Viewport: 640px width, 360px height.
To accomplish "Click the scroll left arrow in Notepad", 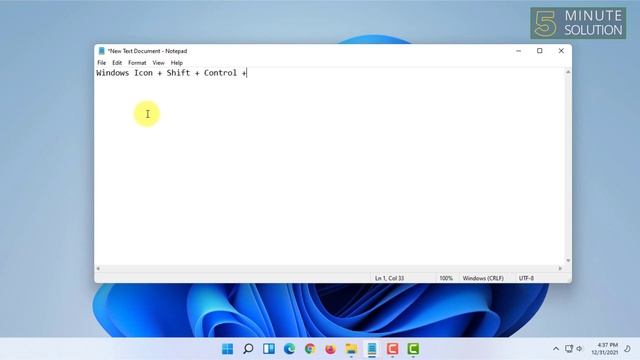I will [x=98, y=269].
